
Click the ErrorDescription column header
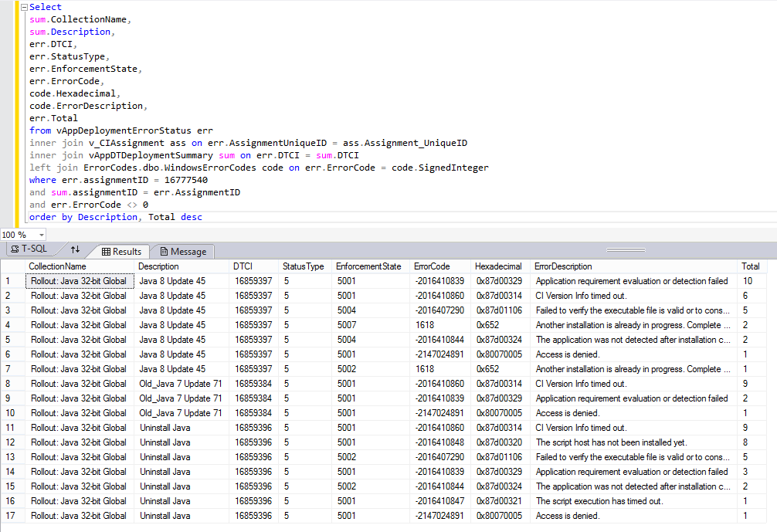(563, 266)
